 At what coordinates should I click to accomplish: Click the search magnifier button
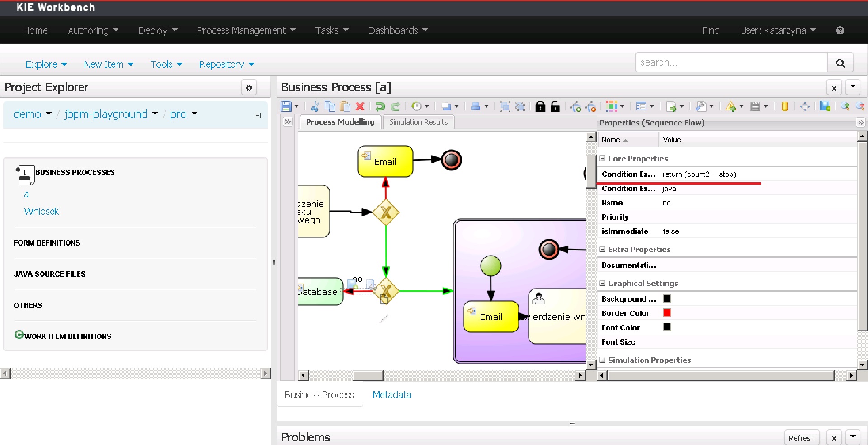(840, 63)
